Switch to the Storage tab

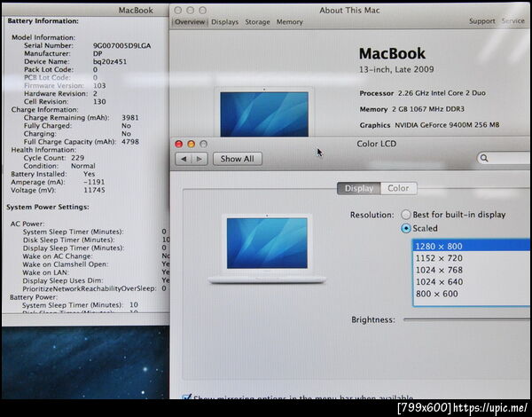pyautogui.click(x=257, y=22)
